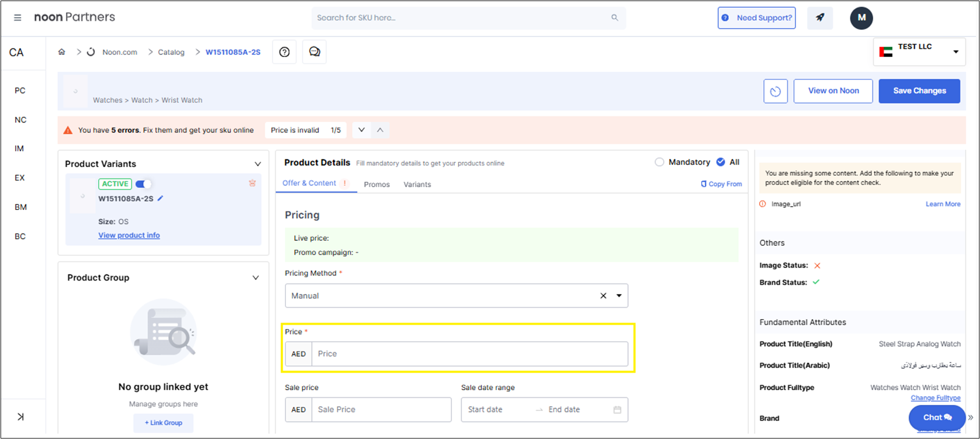This screenshot has width=980, height=439.
Task: Click the Watches > Watch > Wrist Watch path
Action: click(x=148, y=100)
